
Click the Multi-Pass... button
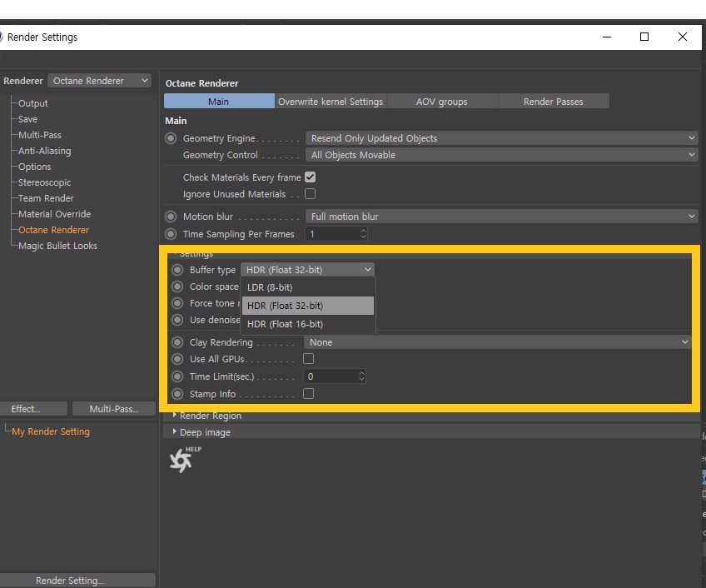click(x=114, y=409)
